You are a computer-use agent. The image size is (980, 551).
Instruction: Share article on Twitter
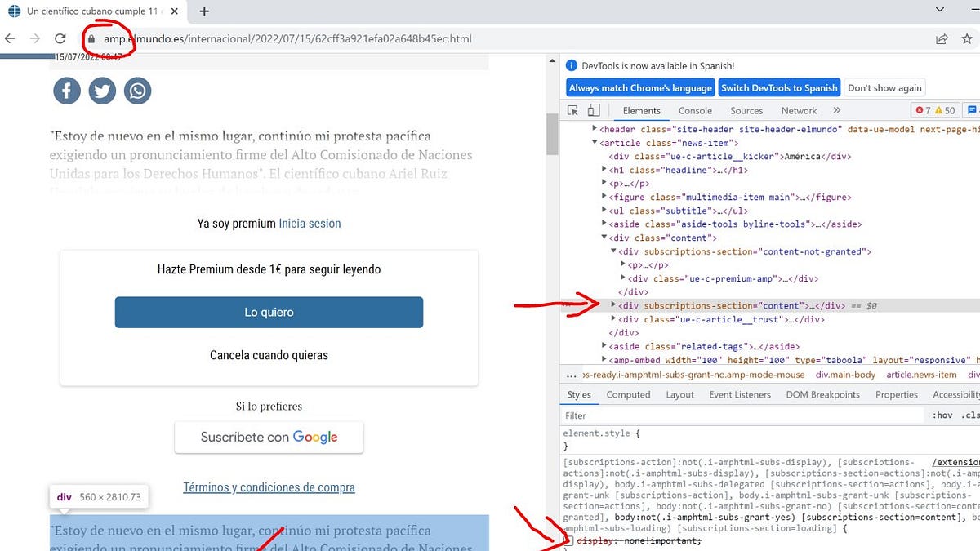[102, 91]
